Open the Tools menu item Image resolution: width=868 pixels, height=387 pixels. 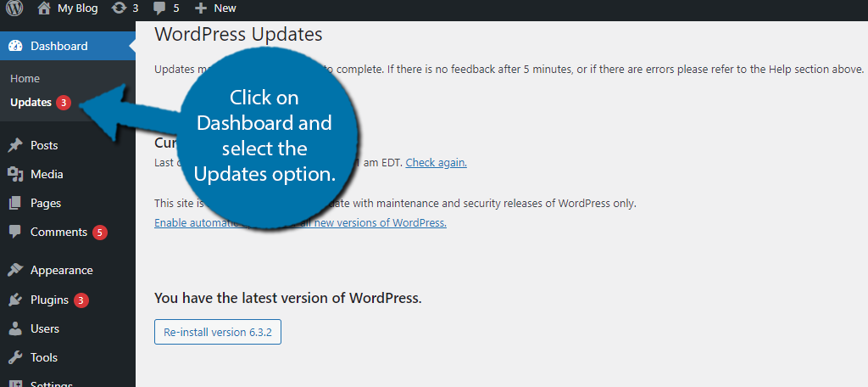pos(43,357)
